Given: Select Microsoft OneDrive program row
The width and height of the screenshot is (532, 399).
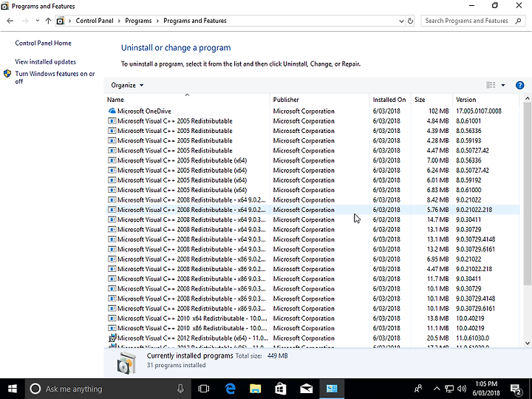Looking at the screenshot, I should pyautogui.click(x=312, y=111).
